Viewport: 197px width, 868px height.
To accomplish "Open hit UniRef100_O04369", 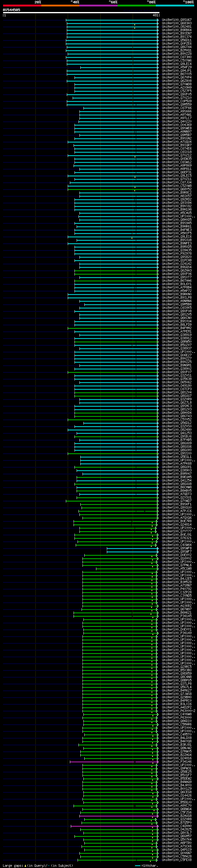I will coord(177,125).
